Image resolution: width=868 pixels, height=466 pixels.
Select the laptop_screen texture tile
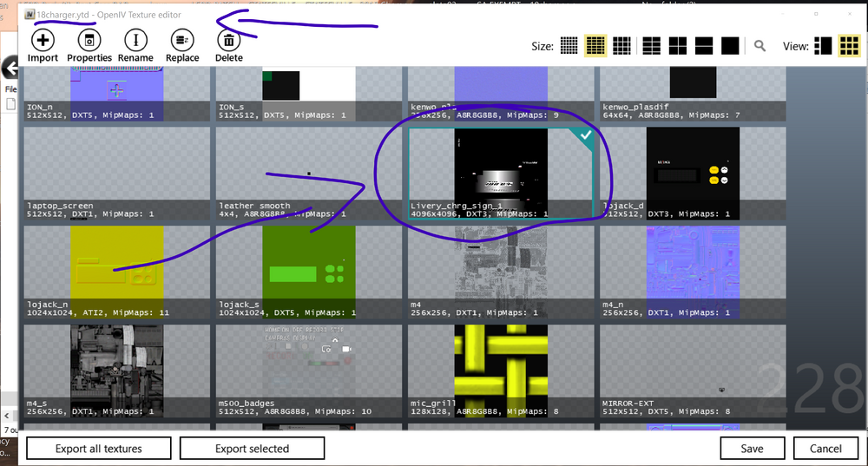117,174
